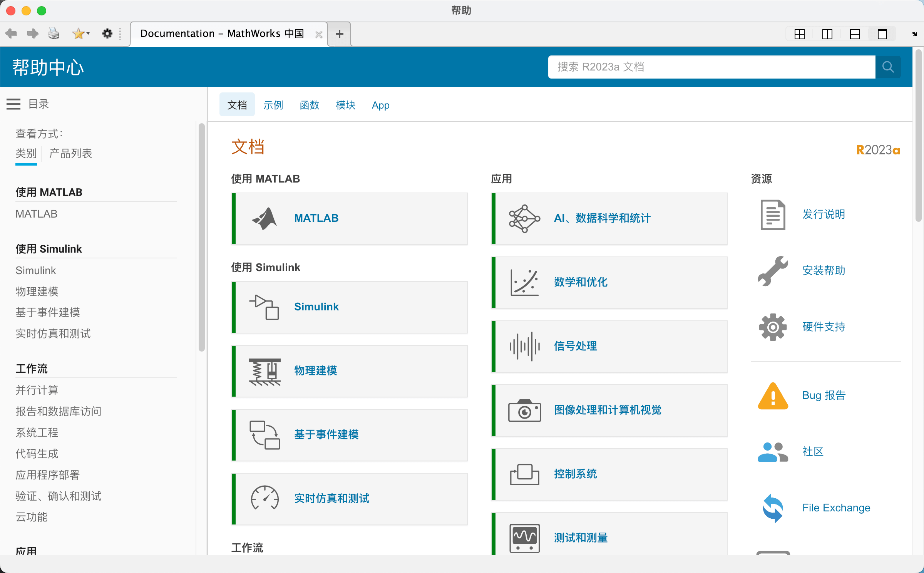Switch to the 文档 tab
Viewport: 924px width, 573px height.
pos(237,105)
